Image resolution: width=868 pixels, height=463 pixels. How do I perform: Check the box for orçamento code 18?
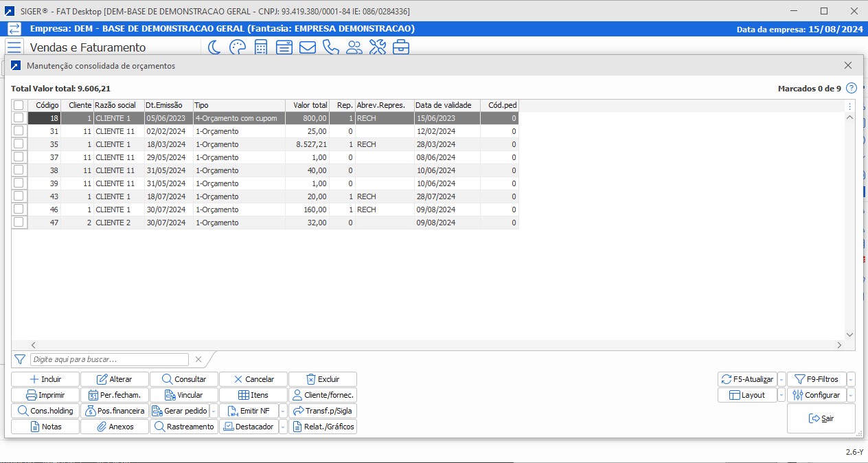(x=19, y=118)
